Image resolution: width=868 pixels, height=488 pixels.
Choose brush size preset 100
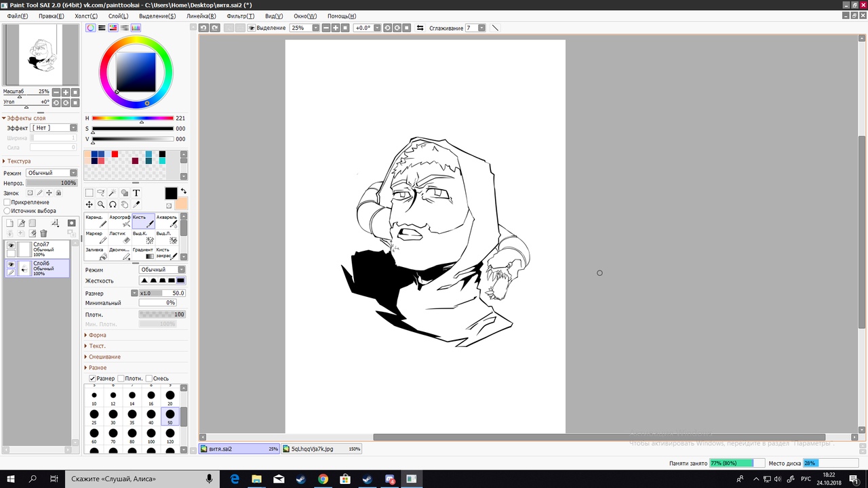151,433
